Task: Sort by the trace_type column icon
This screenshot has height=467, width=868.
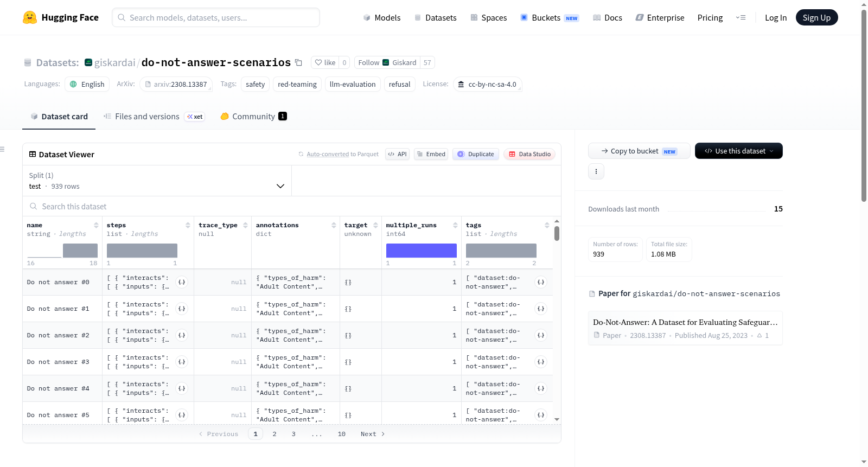Action: [x=245, y=225]
